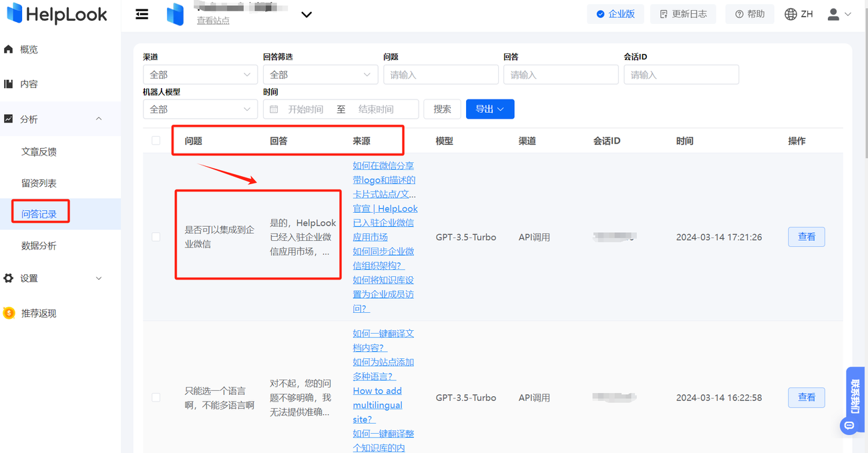Screen dimensions: 868x453
Task: Click the book icon beside 内容
Action: [x=9, y=84]
